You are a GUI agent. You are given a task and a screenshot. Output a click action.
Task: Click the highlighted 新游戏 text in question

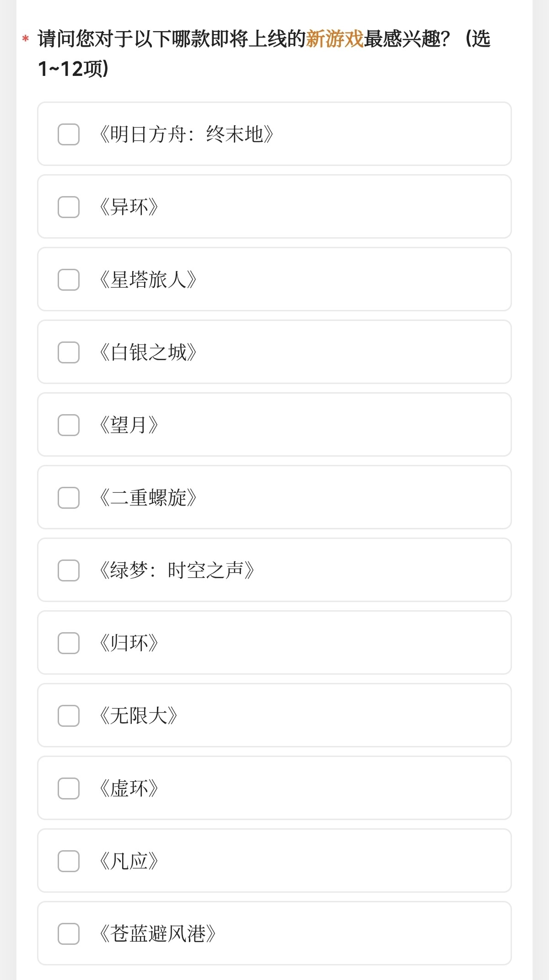(x=335, y=39)
